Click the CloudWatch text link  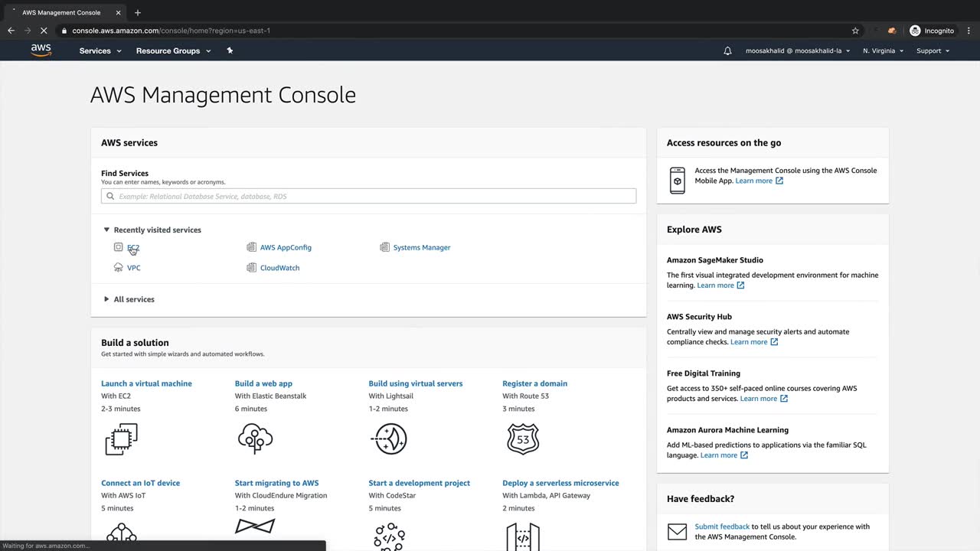tap(279, 268)
